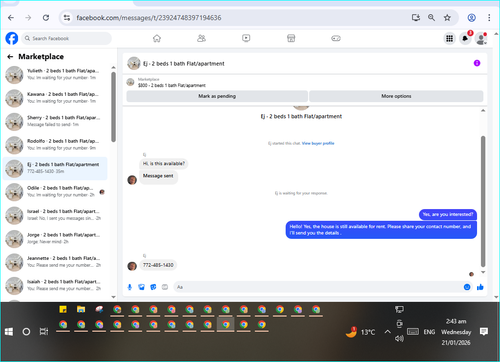
Task: Click the 'Hi, is this available?' message
Action: (164, 164)
